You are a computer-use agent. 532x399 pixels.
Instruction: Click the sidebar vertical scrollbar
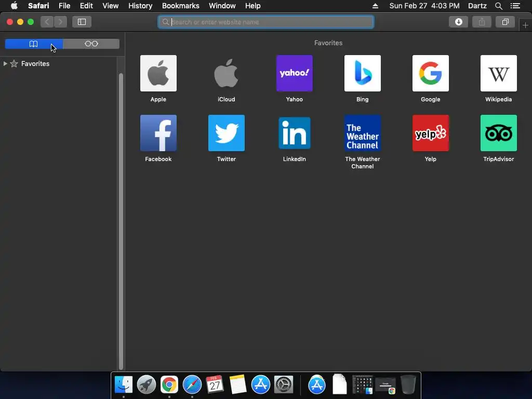coord(121,221)
